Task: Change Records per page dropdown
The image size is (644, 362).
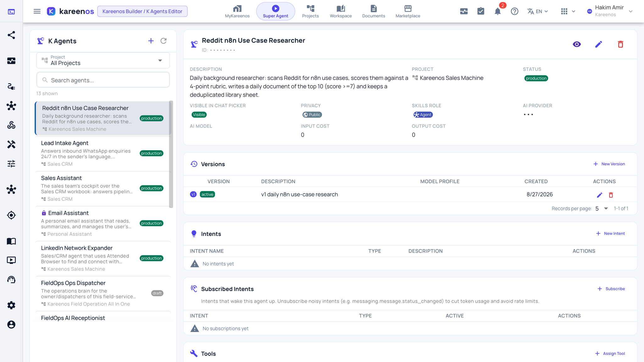Action: [x=602, y=209]
